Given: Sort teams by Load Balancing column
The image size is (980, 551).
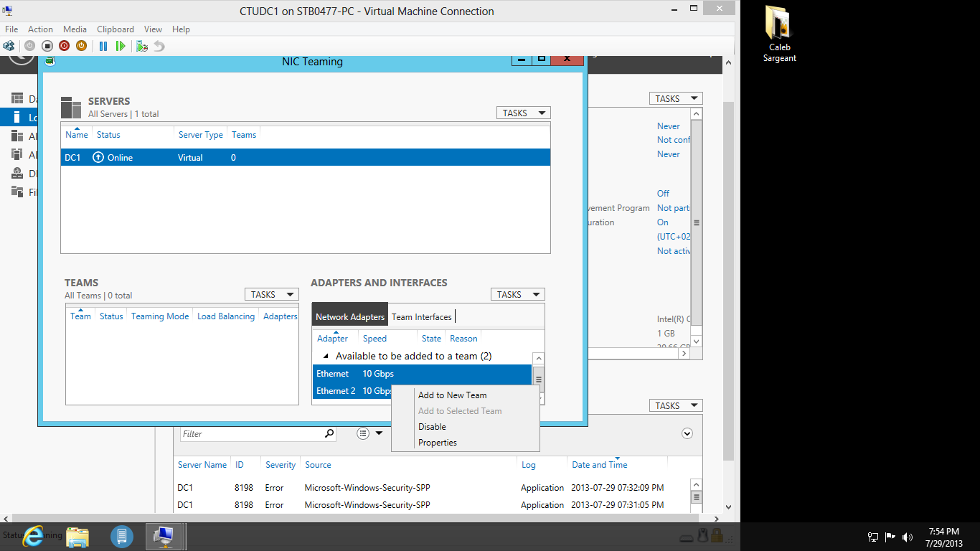Looking at the screenshot, I should [x=226, y=316].
